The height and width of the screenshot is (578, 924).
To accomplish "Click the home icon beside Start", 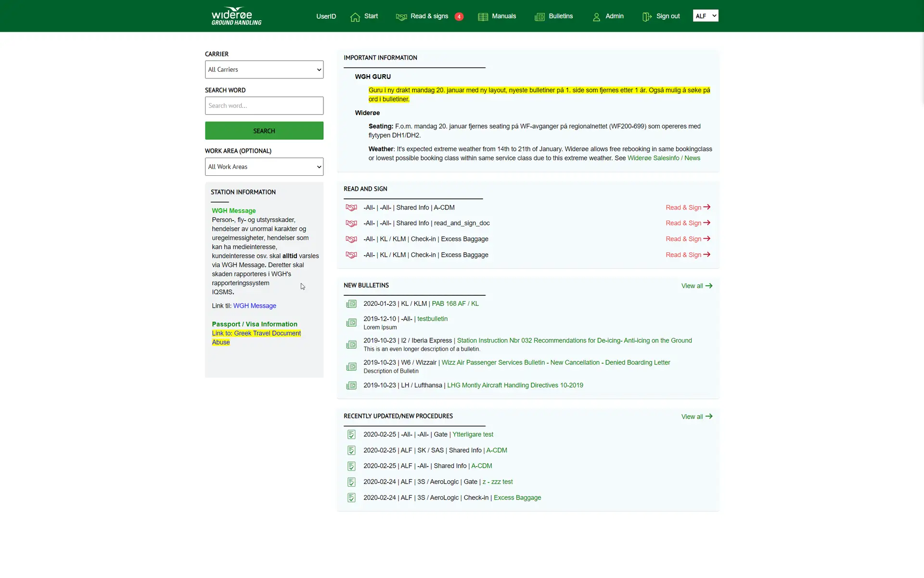I will coord(355,17).
